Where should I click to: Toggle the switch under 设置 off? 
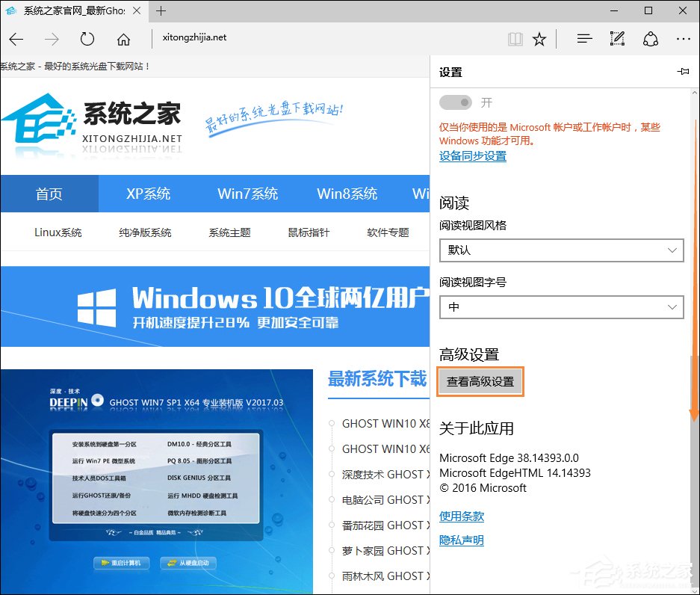(456, 102)
